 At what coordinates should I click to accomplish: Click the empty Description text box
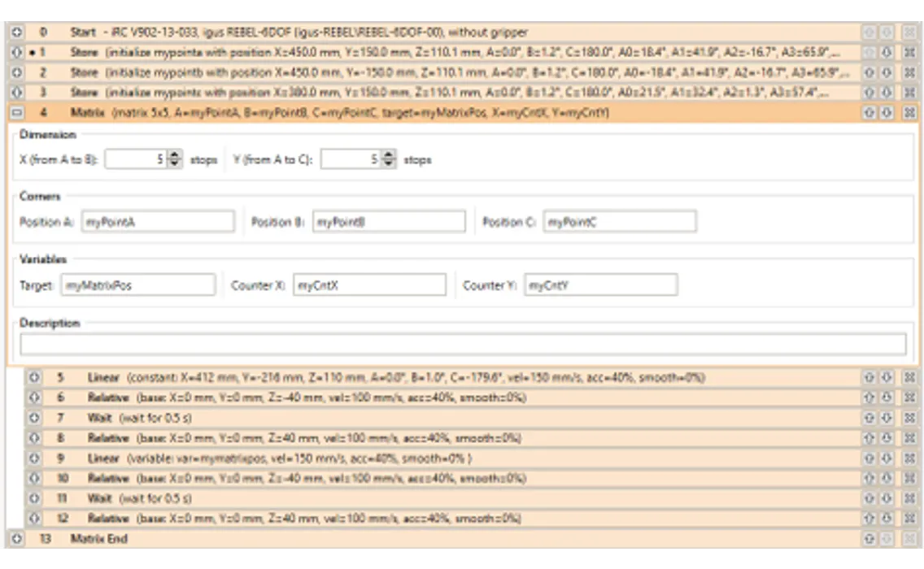click(x=462, y=345)
